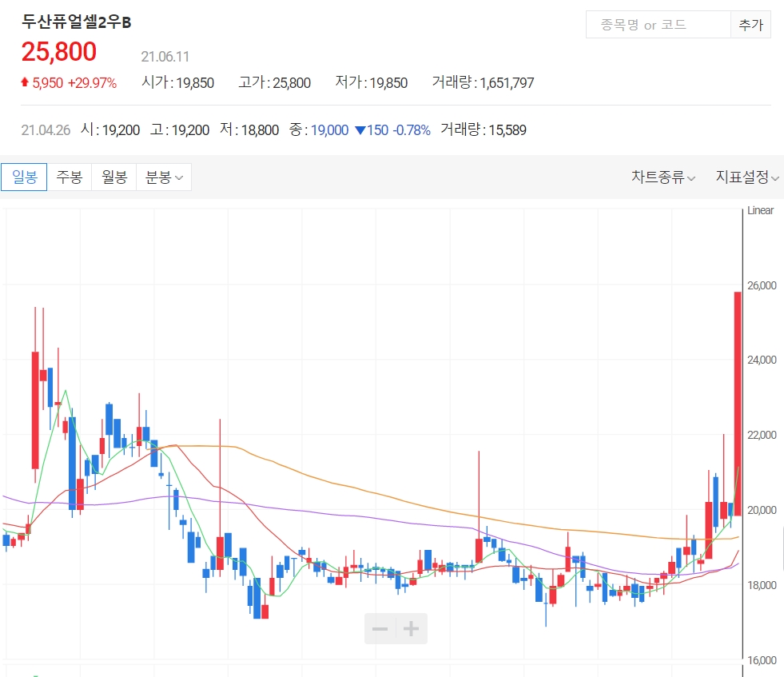The width and height of the screenshot is (784, 677).
Task: Click the 종목명 or 코드 search field
Action: click(x=658, y=25)
